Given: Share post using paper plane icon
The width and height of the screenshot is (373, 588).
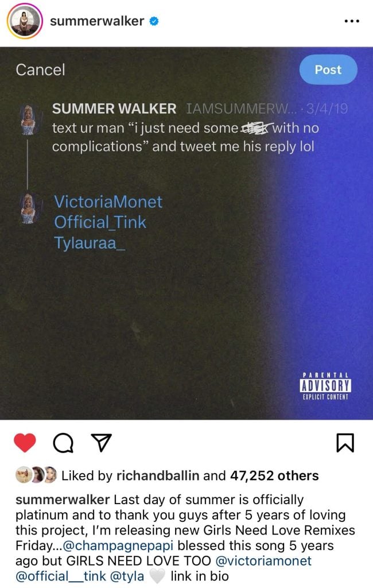Looking at the screenshot, I should [101, 443].
